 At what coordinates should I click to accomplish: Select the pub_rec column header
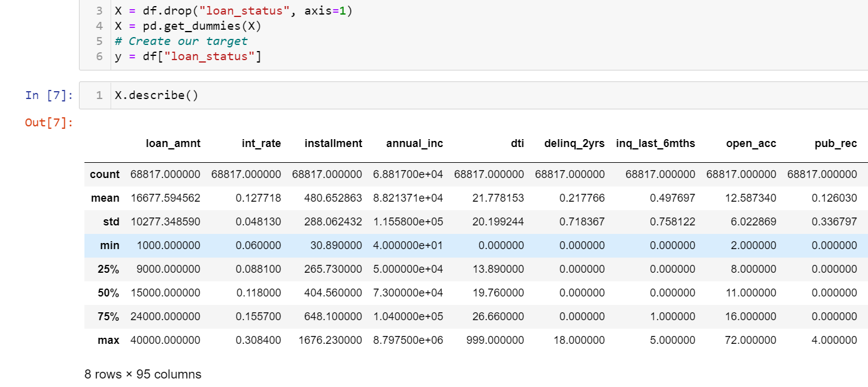coord(836,143)
